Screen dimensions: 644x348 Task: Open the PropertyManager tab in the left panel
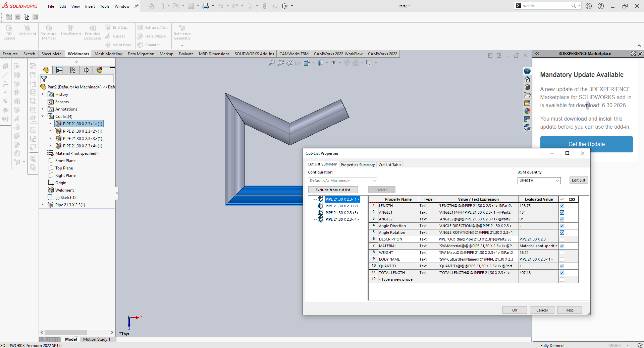click(59, 70)
